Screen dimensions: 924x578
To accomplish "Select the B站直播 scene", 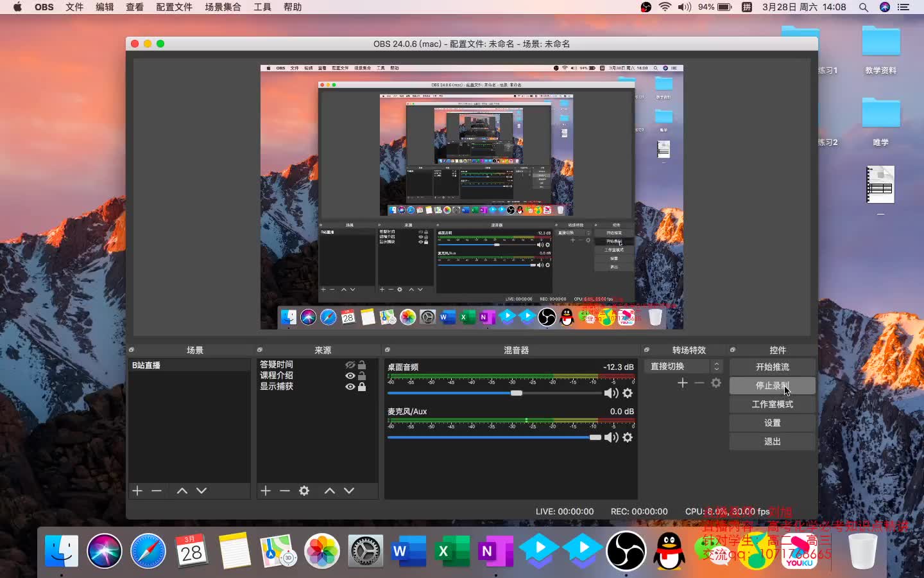I will pyautogui.click(x=189, y=365).
